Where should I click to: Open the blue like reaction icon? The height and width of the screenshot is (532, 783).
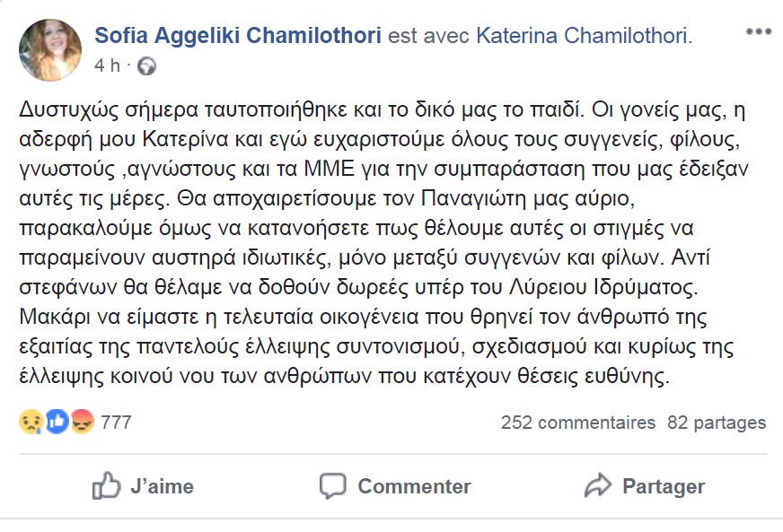click(57, 423)
